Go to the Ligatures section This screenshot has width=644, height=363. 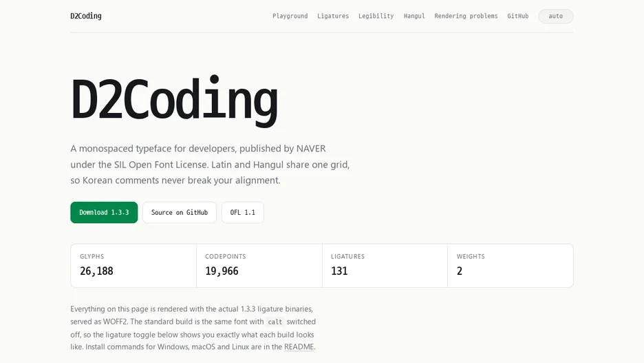(x=333, y=16)
